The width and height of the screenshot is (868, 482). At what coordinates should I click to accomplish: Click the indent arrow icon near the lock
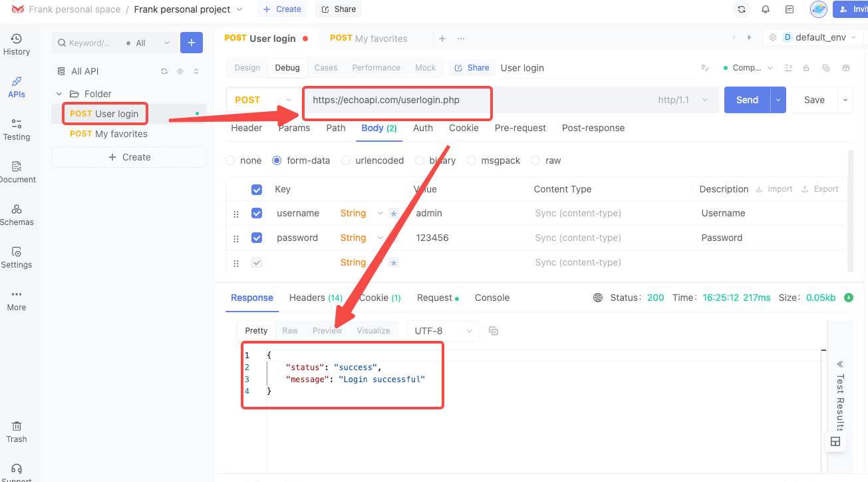click(x=788, y=68)
